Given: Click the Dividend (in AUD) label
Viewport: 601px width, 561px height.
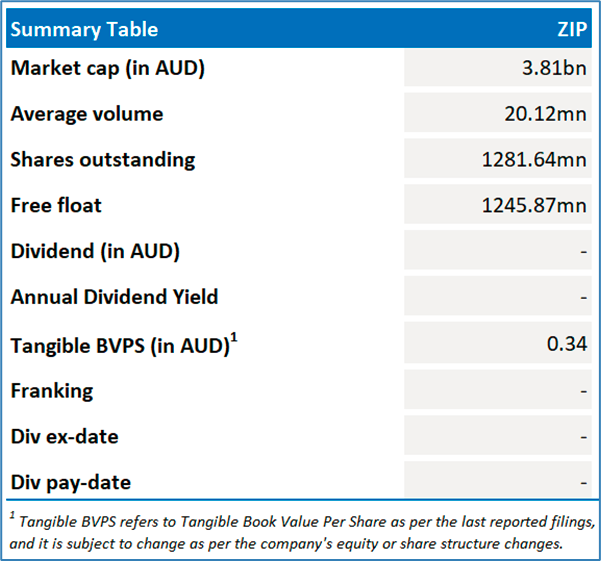Looking at the screenshot, I should 95,252.
